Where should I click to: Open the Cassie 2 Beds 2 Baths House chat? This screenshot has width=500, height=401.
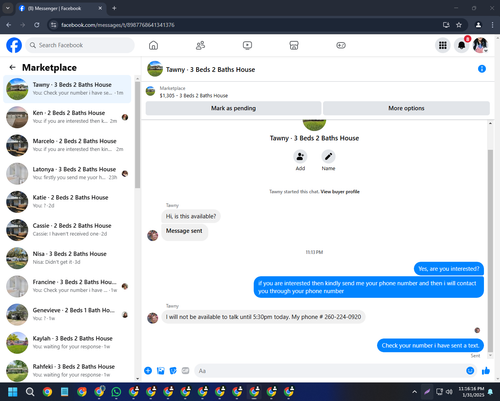tap(68, 230)
